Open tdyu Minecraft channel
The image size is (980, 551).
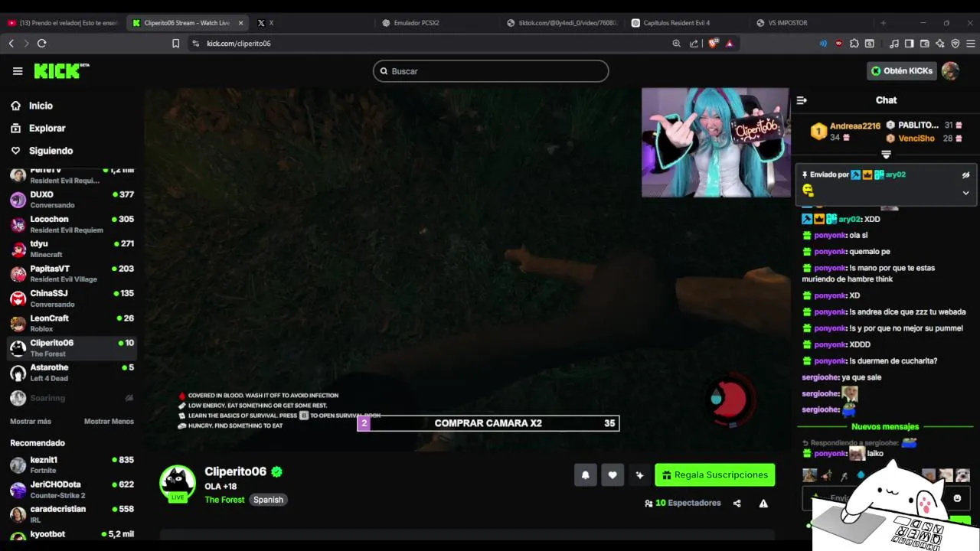pyautogui.click(x=71, y=249)
